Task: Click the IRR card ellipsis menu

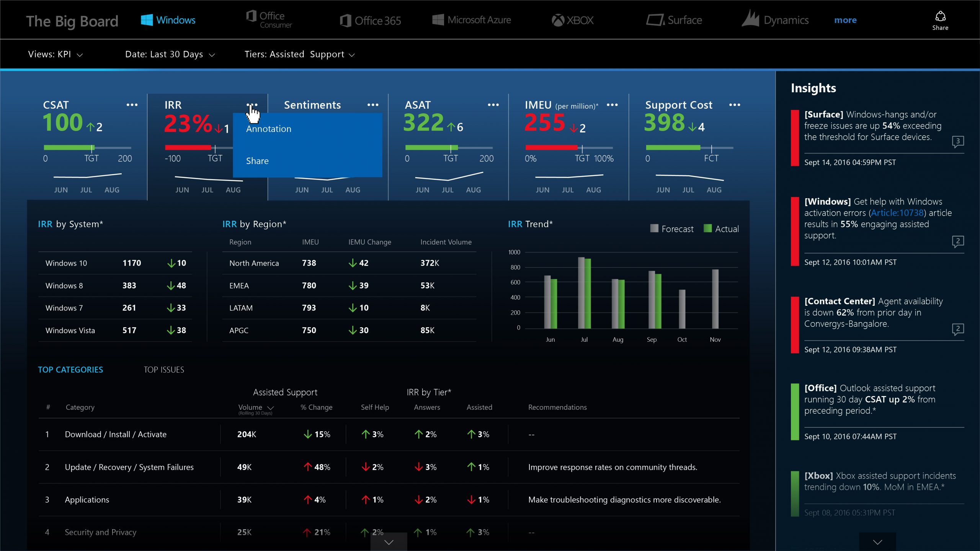Action: [252, 105]
